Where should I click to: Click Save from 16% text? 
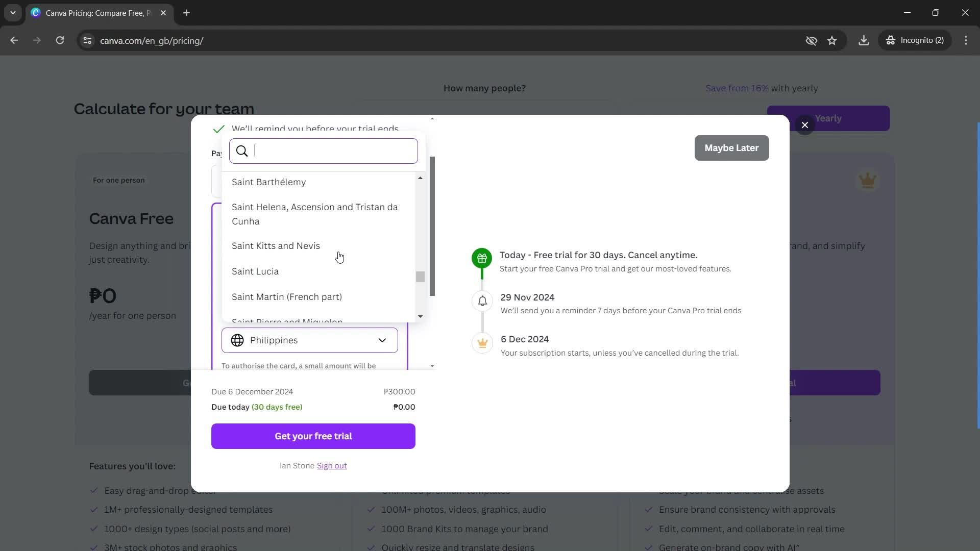737,88
